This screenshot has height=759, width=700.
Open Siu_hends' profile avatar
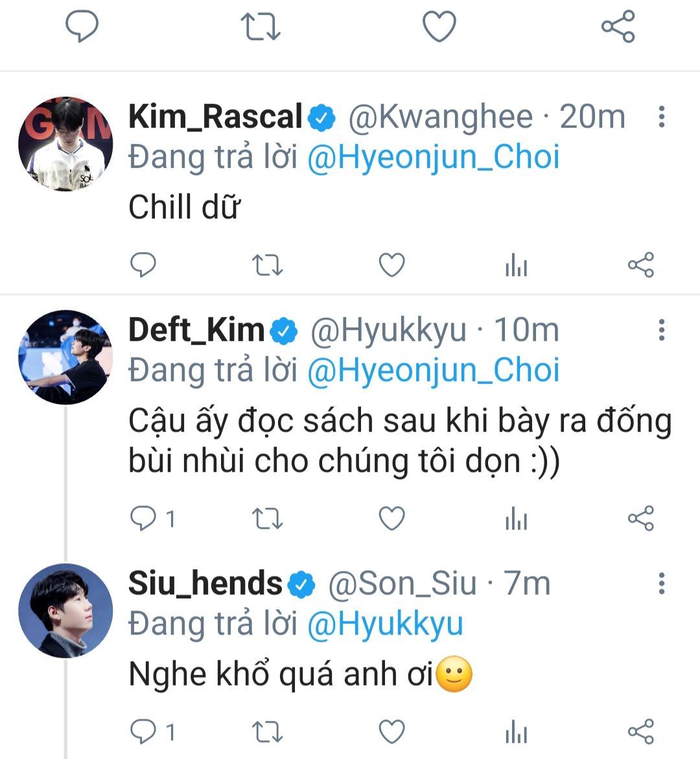65,611
